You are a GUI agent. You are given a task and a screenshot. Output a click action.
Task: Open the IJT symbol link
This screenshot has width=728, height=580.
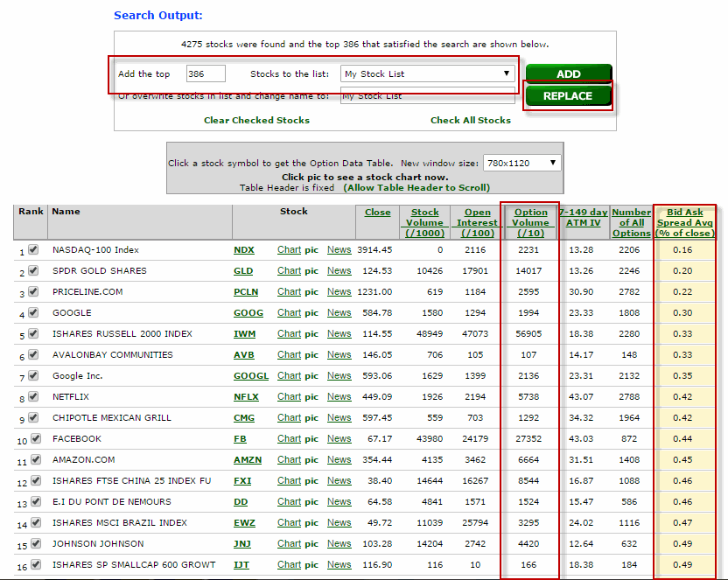coord(241,564)
